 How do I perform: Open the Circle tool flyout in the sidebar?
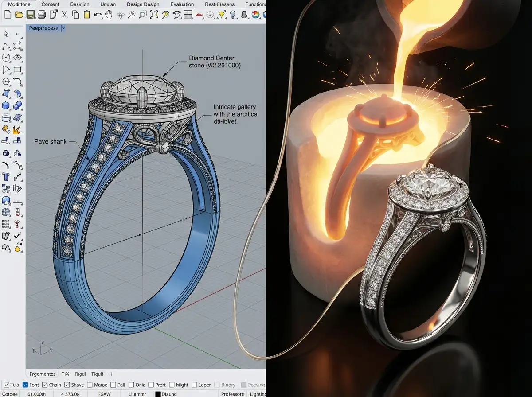click(x=10, y=62)
